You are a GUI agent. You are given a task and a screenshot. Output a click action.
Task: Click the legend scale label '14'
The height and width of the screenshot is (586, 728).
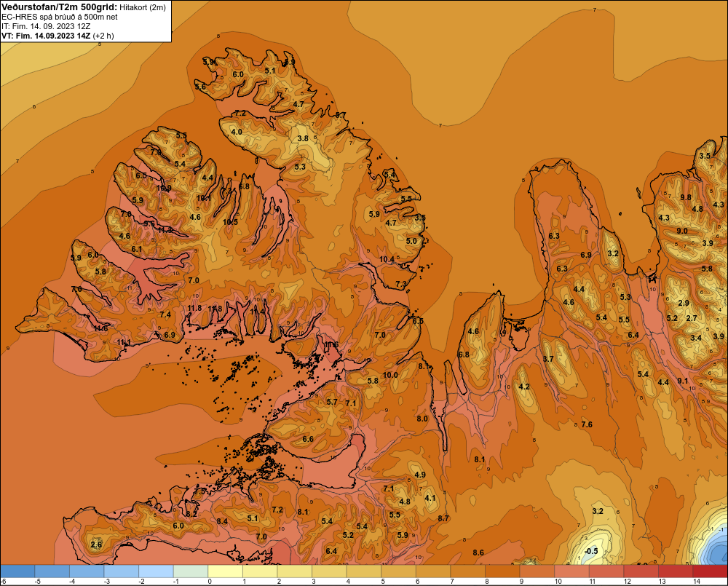[697, 582]
